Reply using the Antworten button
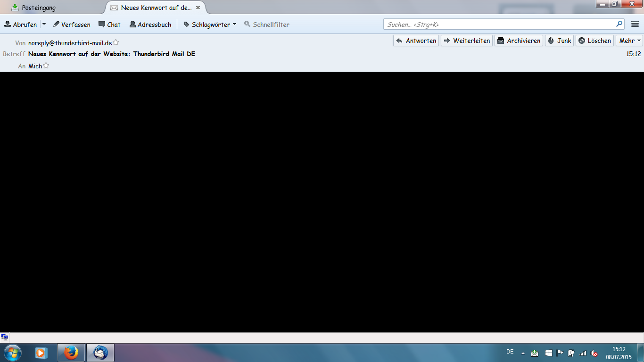This screenshot has height=362, width=644. [416, 41]
